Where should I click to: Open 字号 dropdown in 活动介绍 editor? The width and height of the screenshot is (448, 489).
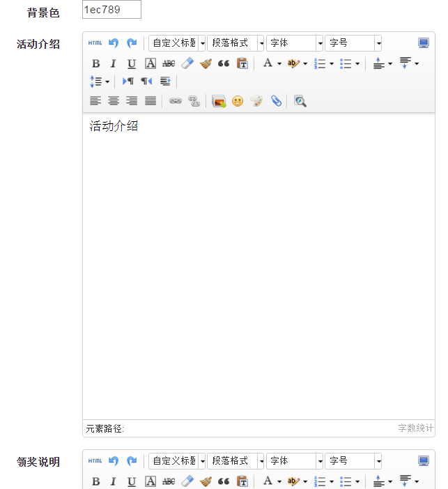[x=353, y=43]
